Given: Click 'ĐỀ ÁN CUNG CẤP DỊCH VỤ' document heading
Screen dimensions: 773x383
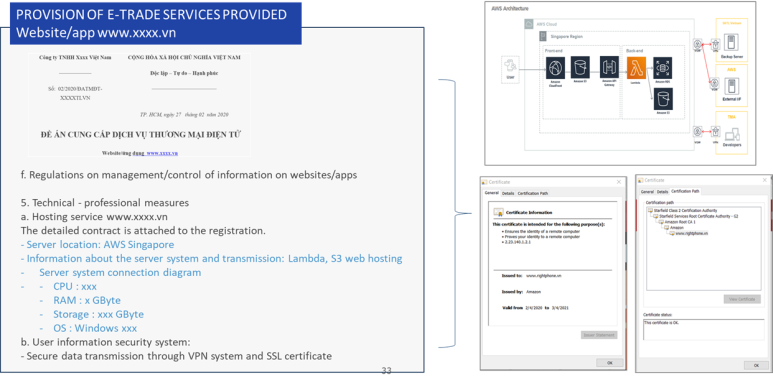Looking at the screenshot, I should pos(140,135).
